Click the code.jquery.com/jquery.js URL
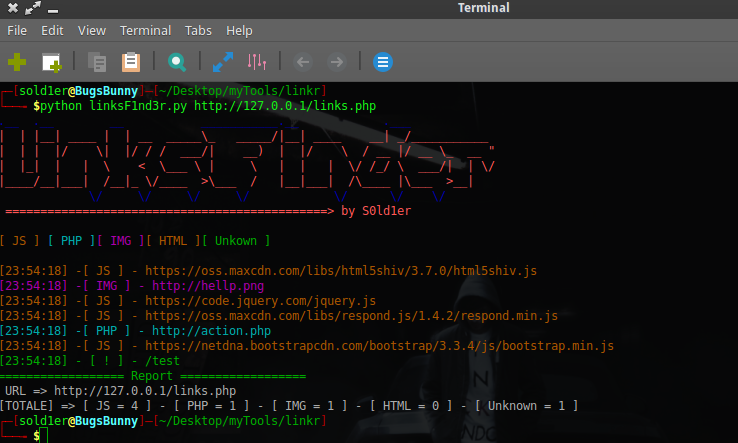Image resolution: width=738 pixels, height=443 pixels. click(x=260, y=301)
